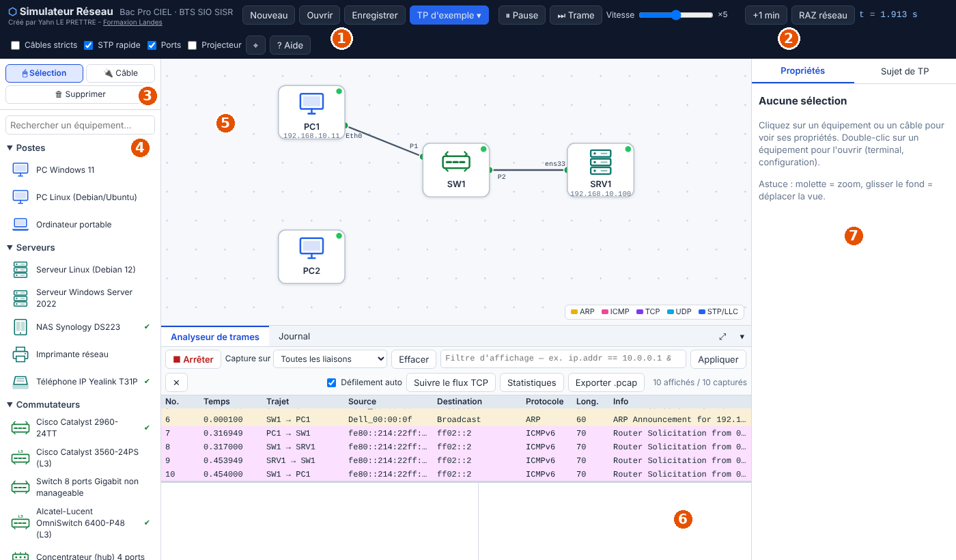This screenshot has width=956, height=560.
Task: Pick the PC Linux (Debian/Ubuntu) icon
Action: point(20,197)
